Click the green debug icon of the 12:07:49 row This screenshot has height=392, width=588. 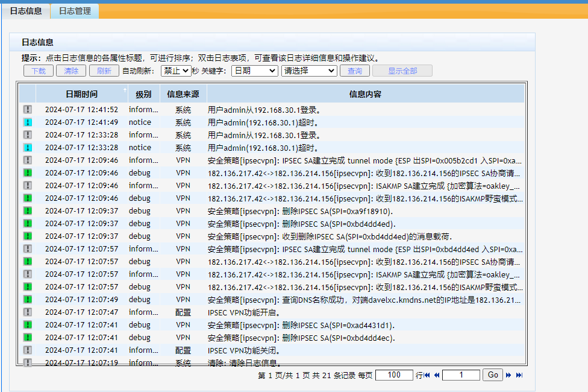pyautogui.click(x=27, y=300)
